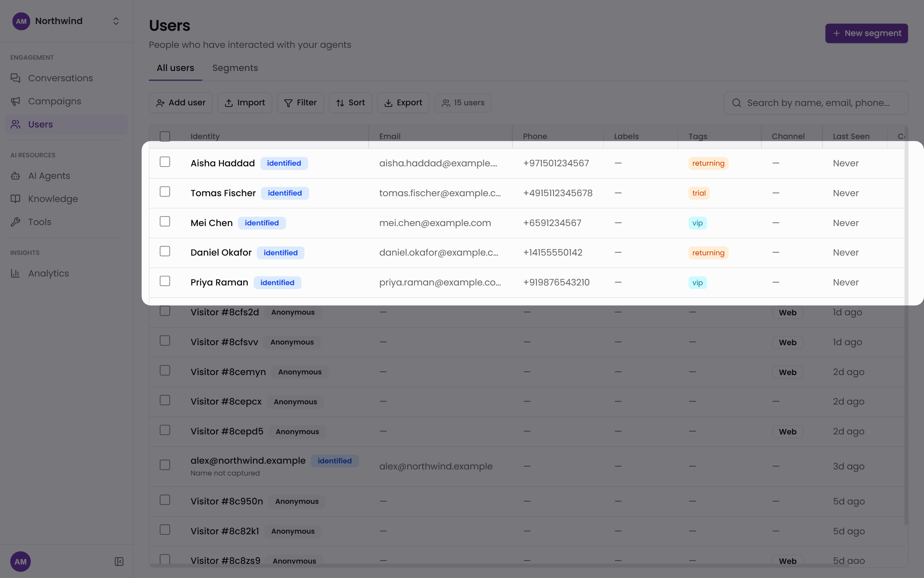Click the Campaigns megaphone icon
The height and width of the screenshot is (578, 924).
click(15, 101)
